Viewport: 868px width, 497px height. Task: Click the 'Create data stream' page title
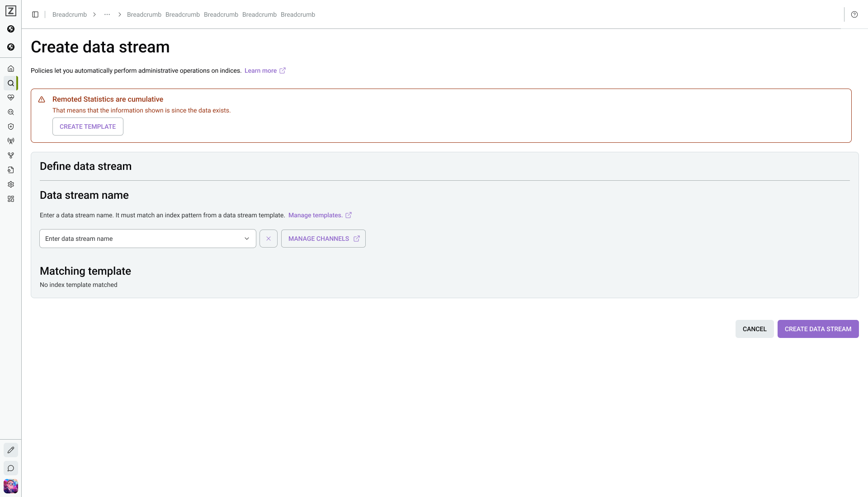[100, 47]
